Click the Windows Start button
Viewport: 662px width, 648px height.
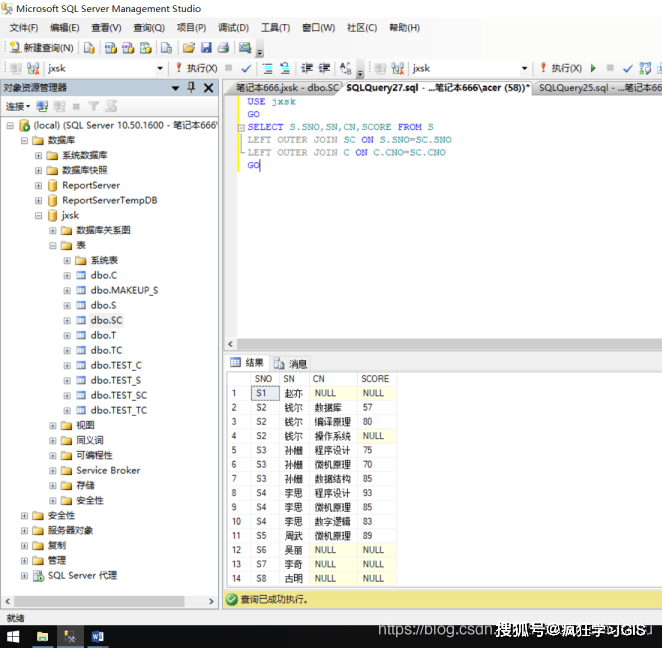14,636
